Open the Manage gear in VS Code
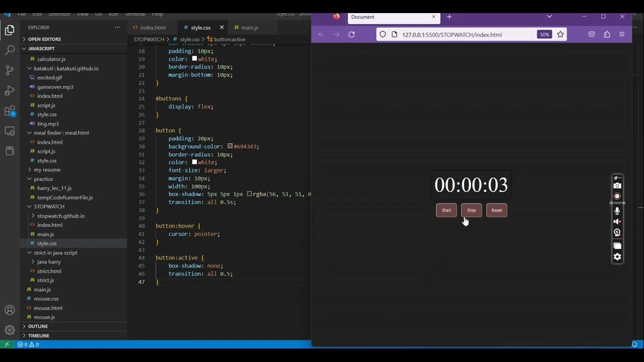This screenshot has width=644, height=362. [x=10, y=330]
